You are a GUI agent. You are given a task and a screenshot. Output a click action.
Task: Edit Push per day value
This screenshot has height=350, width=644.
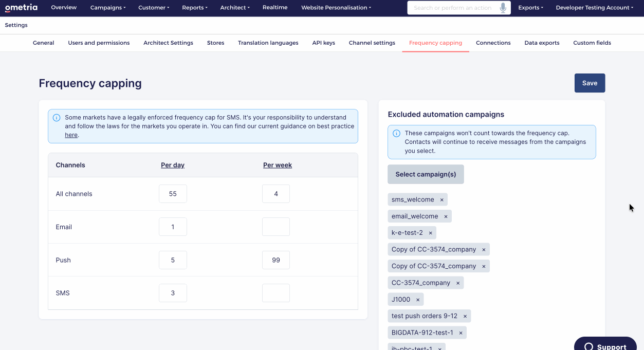(x=173, y=260)
